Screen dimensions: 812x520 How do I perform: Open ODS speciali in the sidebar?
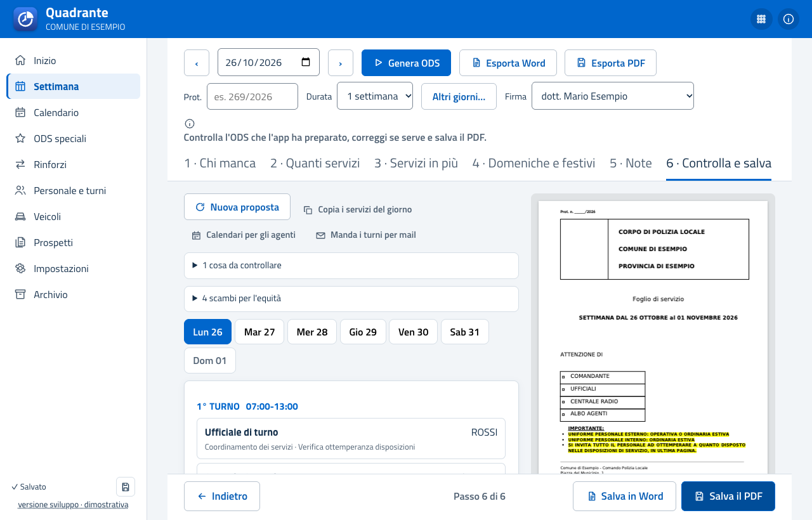click(73, 138)
